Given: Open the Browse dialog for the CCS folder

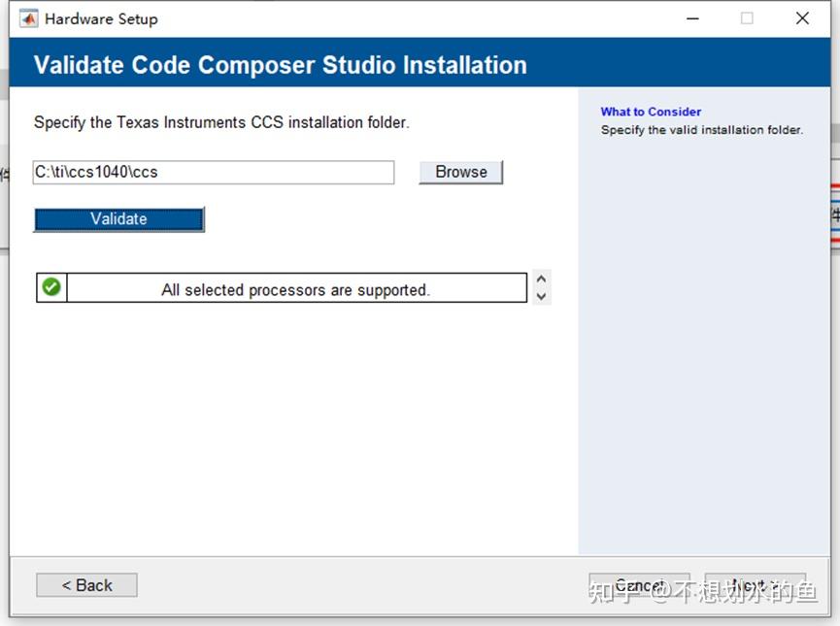Looking at the screenshot, I should click(x=459, y=172).
